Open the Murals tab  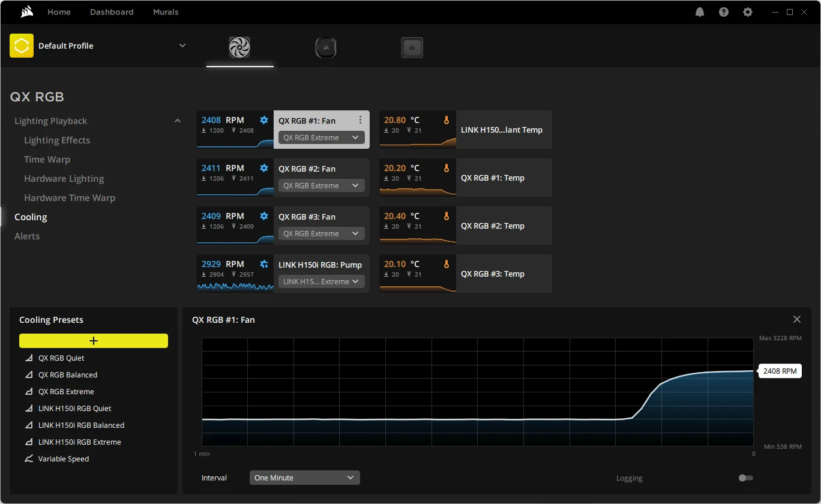[x=166, y=12]
